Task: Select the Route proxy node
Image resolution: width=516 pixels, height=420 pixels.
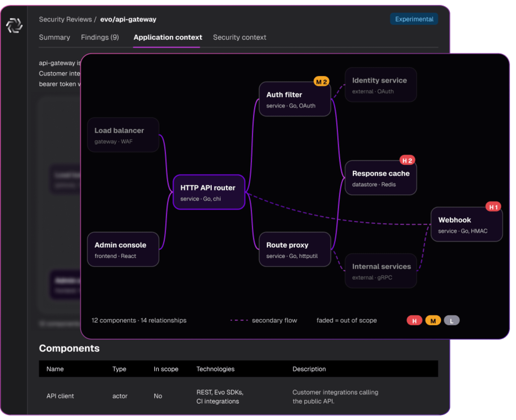Action: (295, 250)
